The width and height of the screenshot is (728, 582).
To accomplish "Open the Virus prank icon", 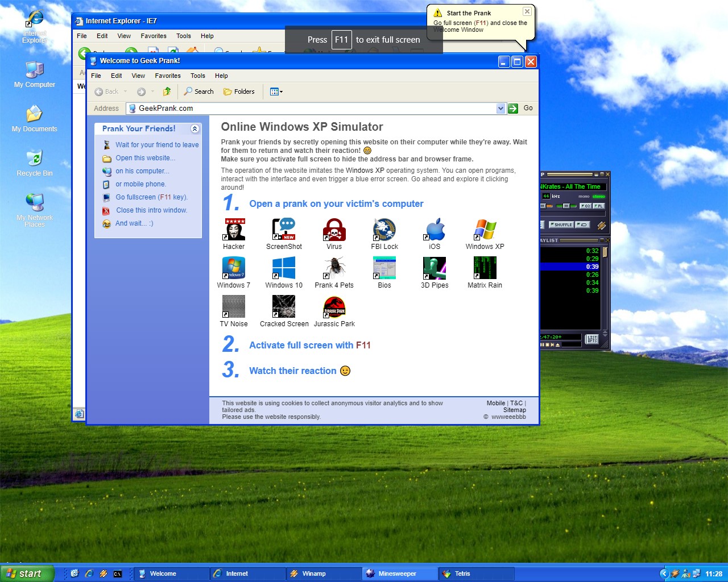I will pos(334,234).
